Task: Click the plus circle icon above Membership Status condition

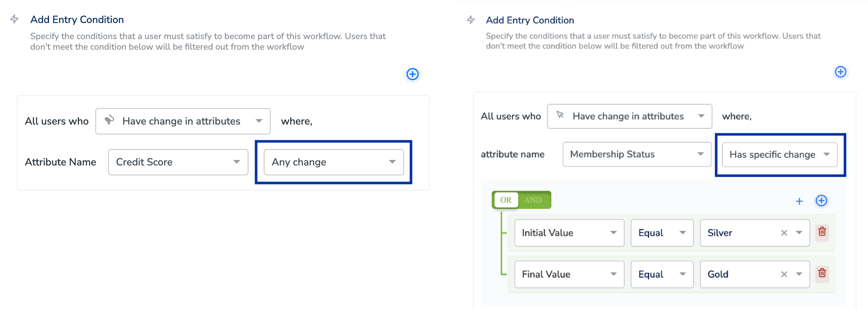Action: (840, 72)
